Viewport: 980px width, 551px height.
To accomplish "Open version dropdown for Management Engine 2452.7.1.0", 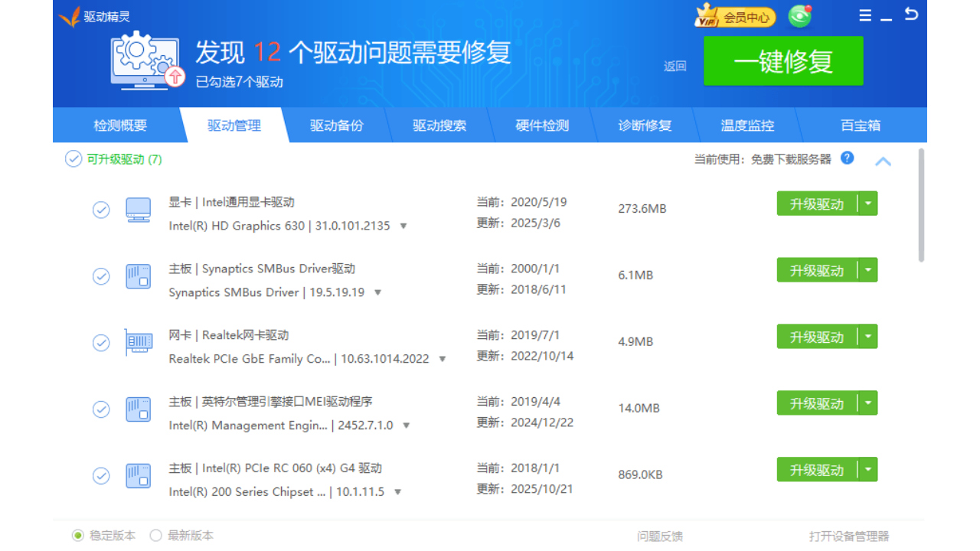I will click(407, 426).
